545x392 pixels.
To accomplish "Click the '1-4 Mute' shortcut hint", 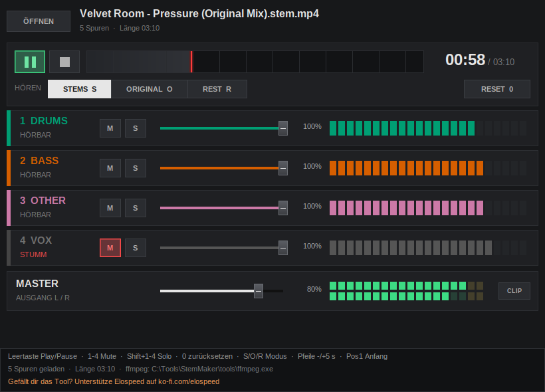I will pyautogui.click(x=102, y=356).
